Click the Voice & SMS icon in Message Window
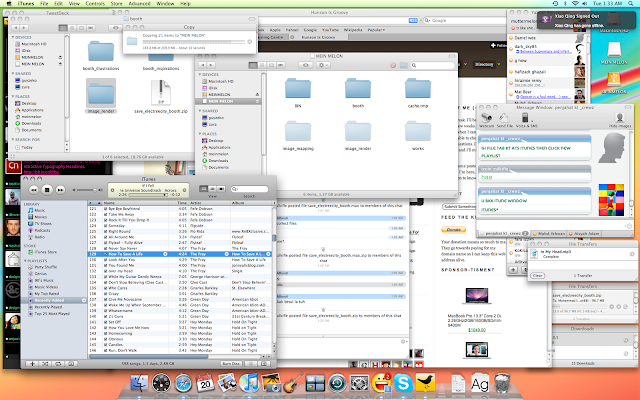640x400 pixels. click(x=526, y=120)
